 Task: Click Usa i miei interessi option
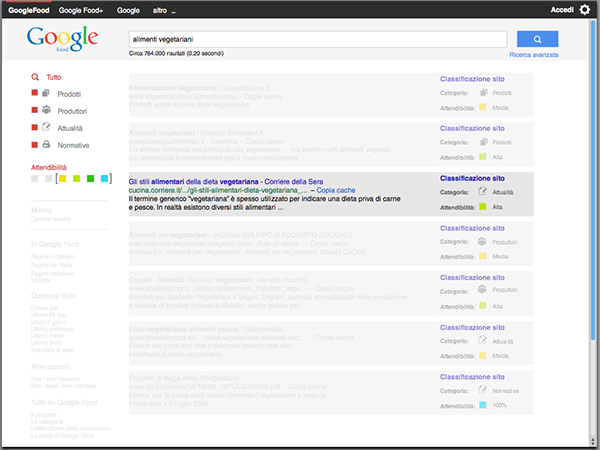click(x=55, y=379)
